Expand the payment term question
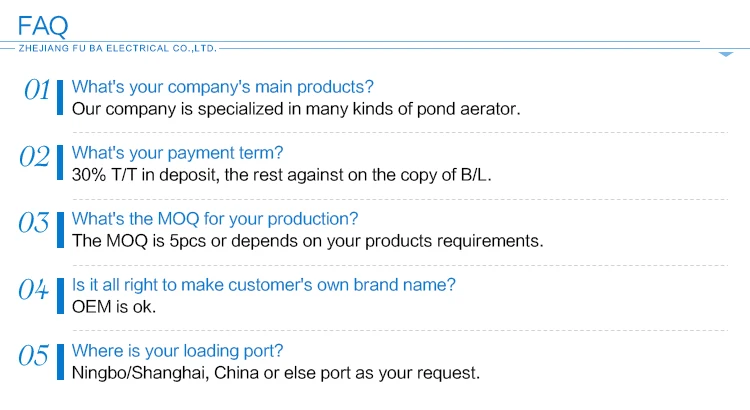This screenshot has width=750, height=410. (x=178, y=153)
